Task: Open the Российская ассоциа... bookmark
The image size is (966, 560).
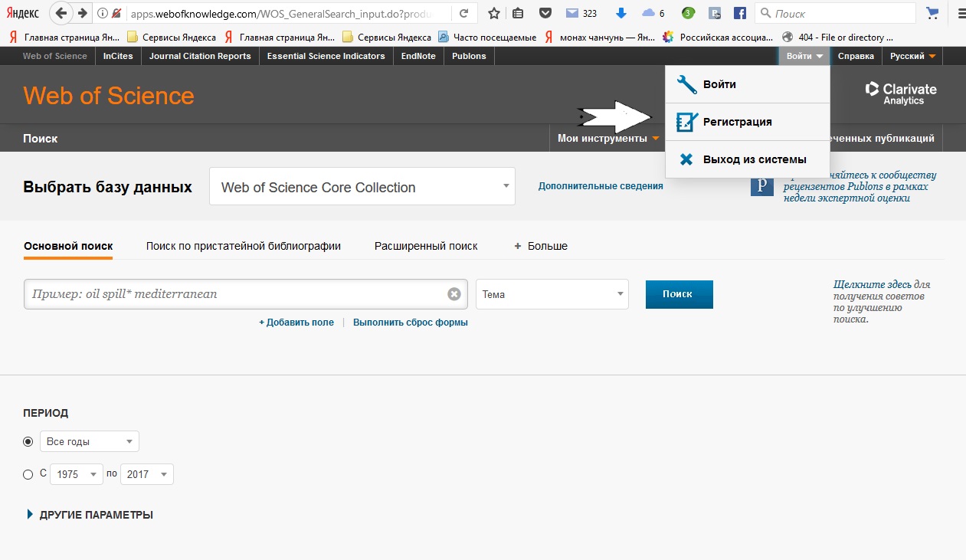Action: pos(719,37)
